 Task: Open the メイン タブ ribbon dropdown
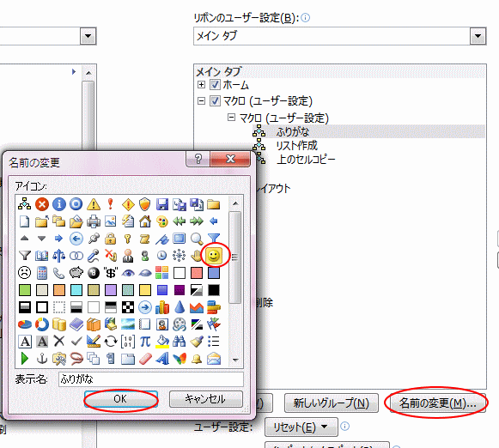(x=478, y=36)
